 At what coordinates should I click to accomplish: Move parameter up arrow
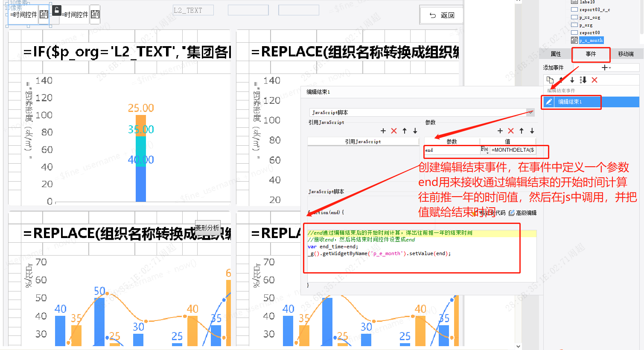(522, 131)
